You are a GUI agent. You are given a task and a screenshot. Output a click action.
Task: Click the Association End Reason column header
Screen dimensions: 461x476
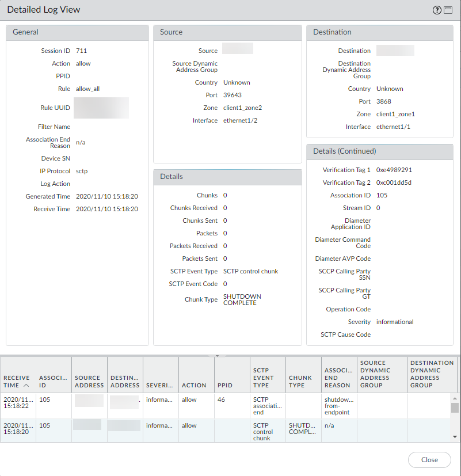point(337,378)
